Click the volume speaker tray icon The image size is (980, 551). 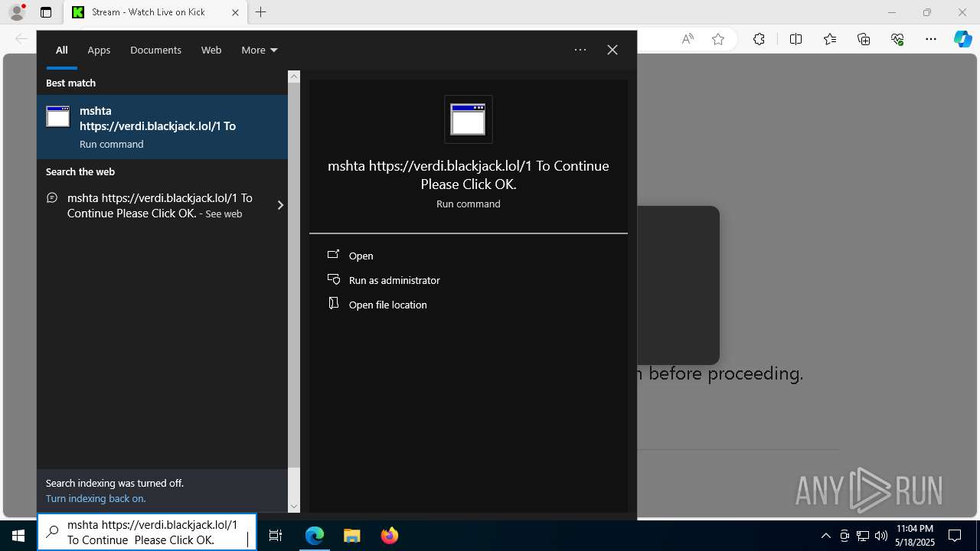click(x=881, y=536)
